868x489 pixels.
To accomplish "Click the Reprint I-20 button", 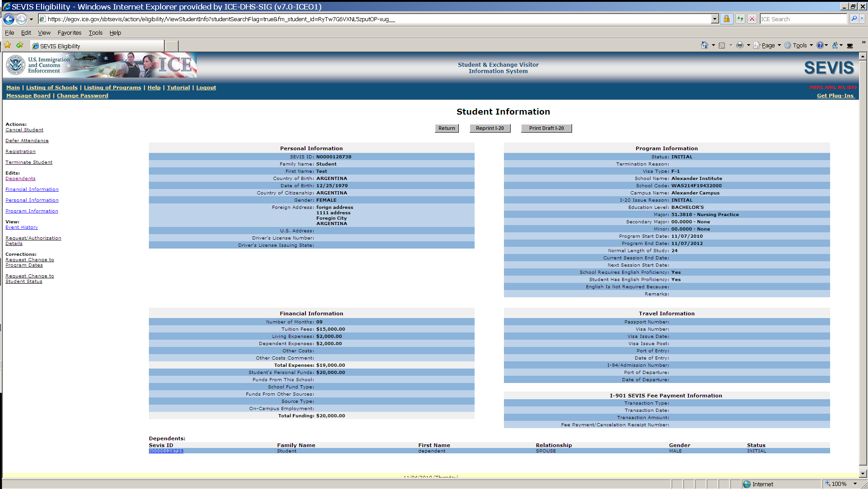I will 489,128.
